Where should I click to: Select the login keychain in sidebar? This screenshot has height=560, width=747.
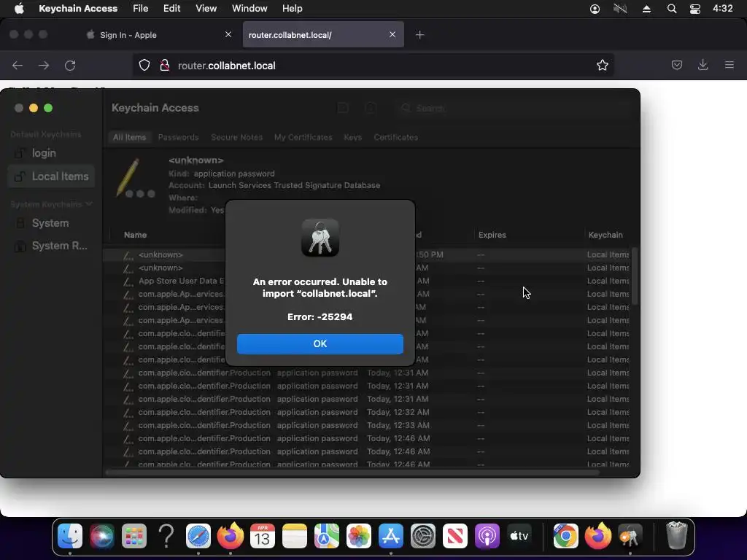(51, 153)
